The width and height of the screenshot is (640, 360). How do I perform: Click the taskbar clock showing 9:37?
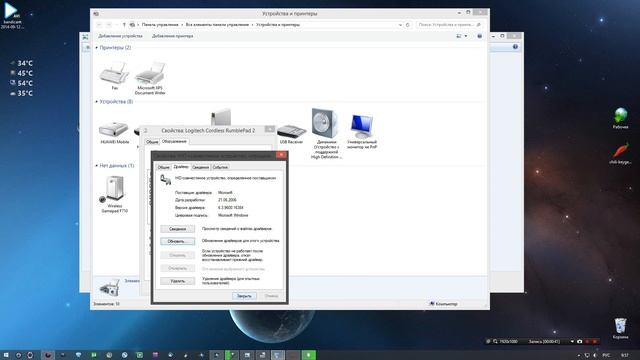click(x=625, y=356)
